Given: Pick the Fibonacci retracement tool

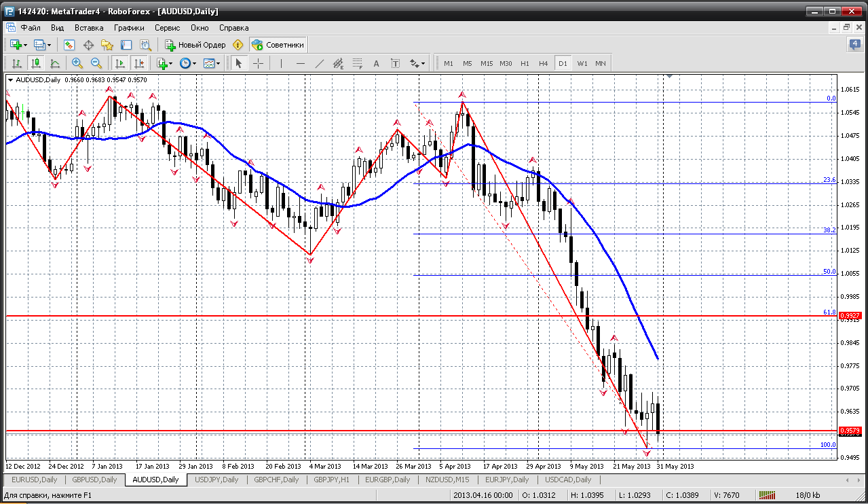Looking at the screenshot, I should [x=357, y=63].
